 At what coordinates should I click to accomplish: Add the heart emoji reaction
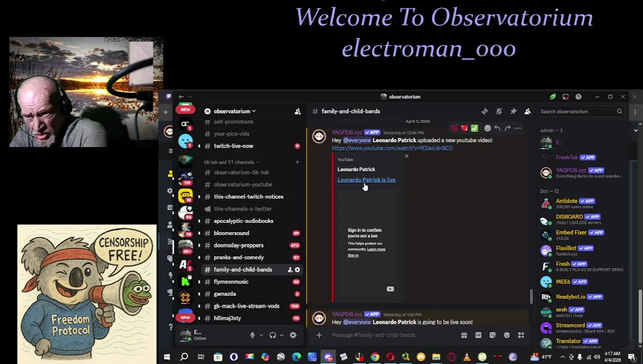[464, 128]
